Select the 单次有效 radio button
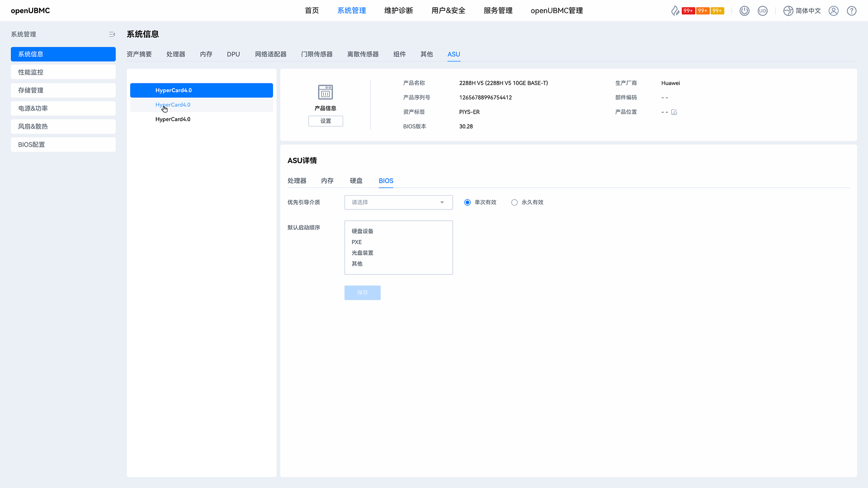 point(467,203)
